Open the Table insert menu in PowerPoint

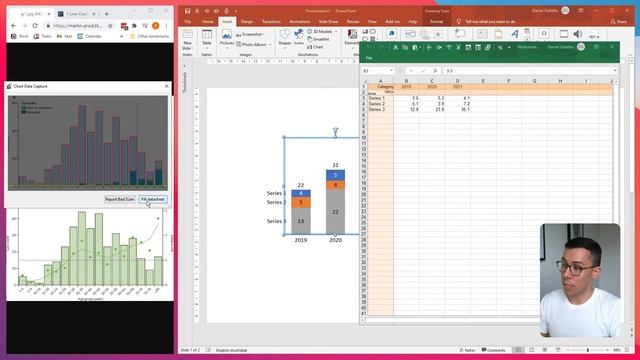[x=207, y=38]
